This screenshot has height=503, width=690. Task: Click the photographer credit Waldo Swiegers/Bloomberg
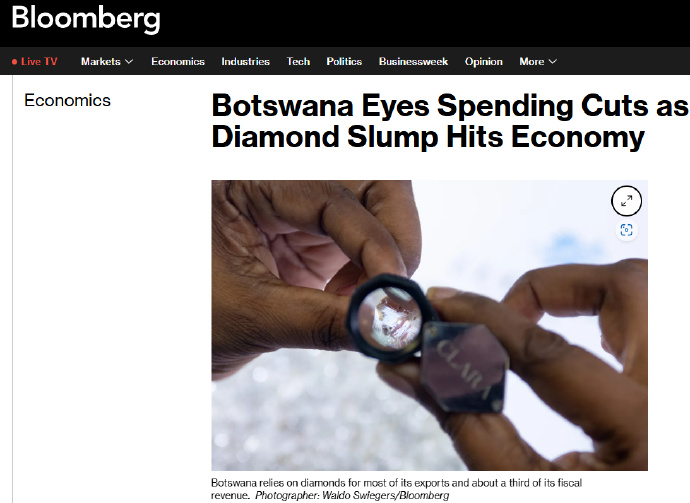[x=385, y=496]
